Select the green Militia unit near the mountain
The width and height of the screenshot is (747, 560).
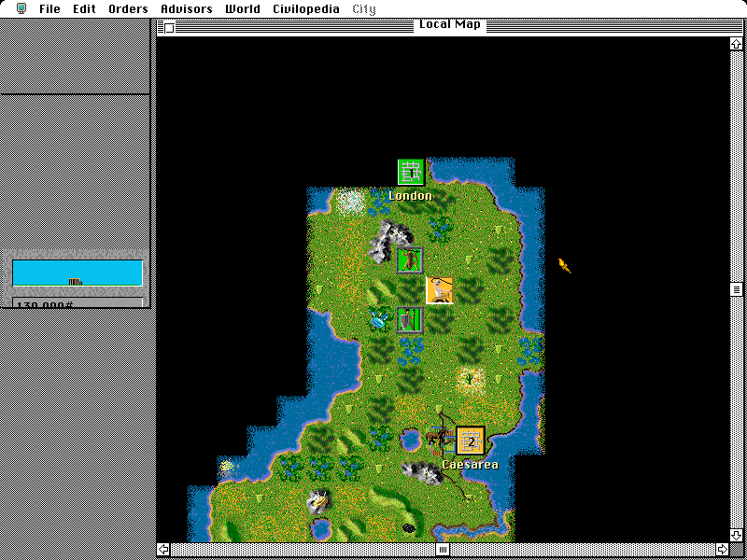click(x=410, y=260)
